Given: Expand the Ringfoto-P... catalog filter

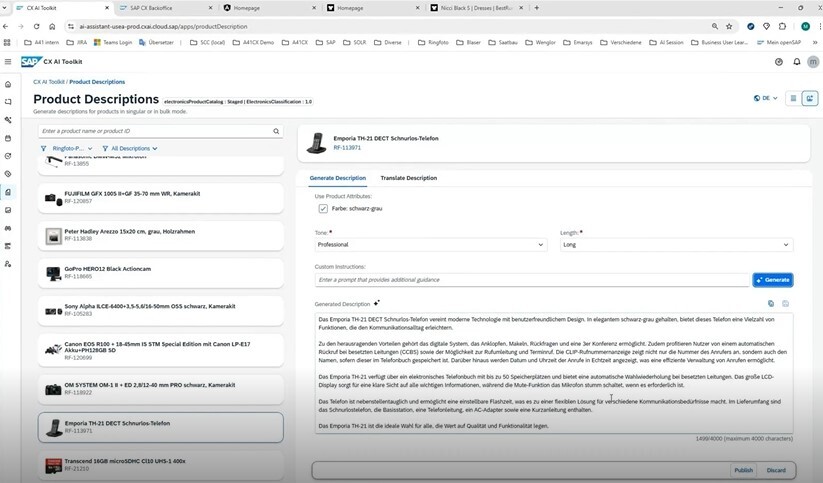Looking at the screenshot, I should click(67, 149).
